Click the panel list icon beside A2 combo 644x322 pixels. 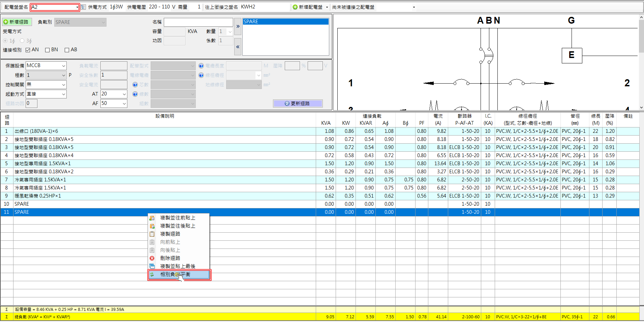[x=83, y=7]
